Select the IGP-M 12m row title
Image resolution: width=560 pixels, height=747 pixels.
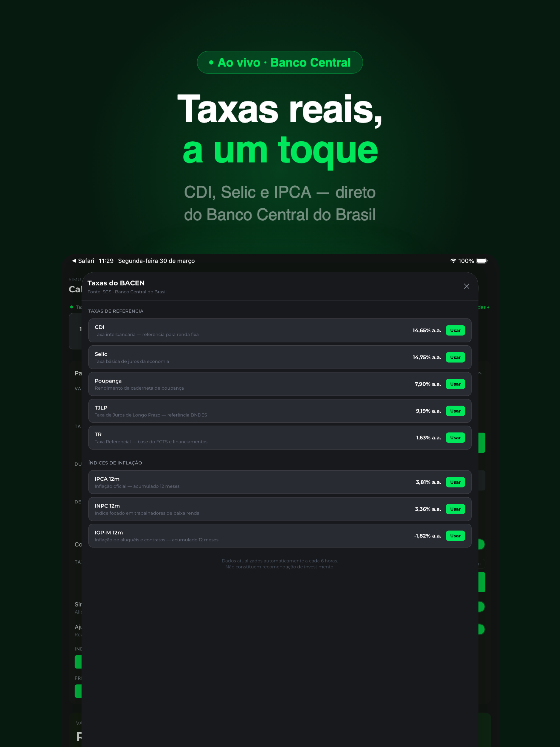[x=109, y=533]
